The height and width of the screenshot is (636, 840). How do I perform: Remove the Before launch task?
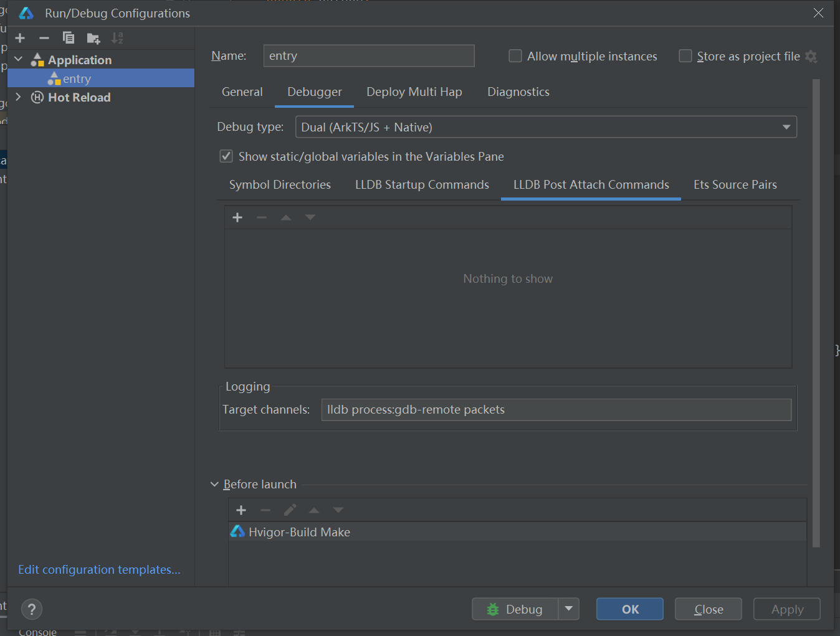[x=265, y=510]
